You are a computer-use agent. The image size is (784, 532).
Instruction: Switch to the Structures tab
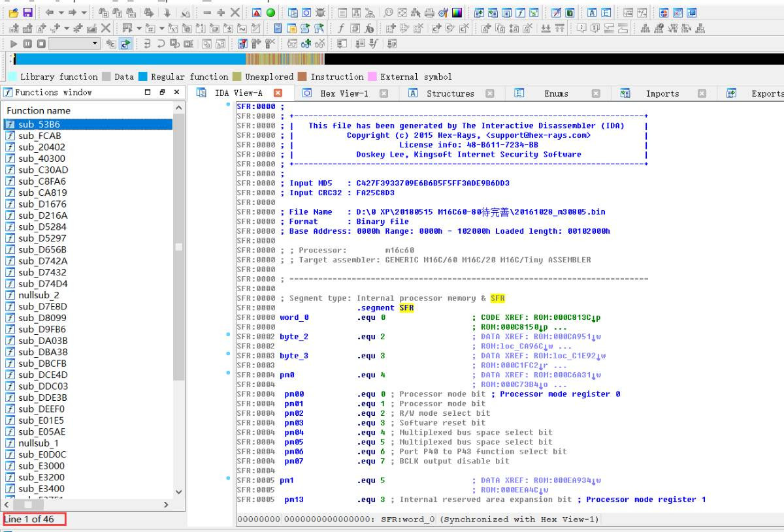450,93
